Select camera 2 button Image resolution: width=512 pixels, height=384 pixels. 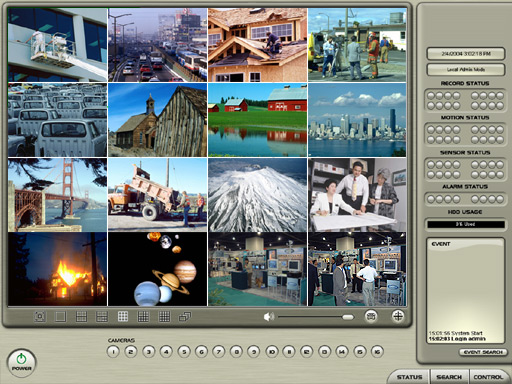(131, 351)
